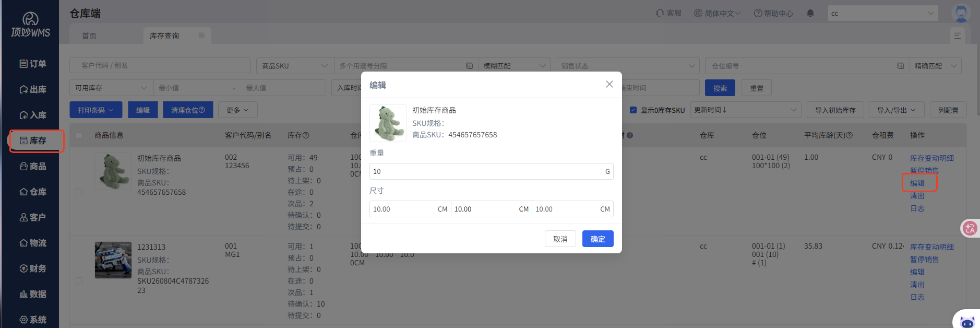The width and height of the screenshot is (980, 328).
Task: Switch to the 首页 tab
Action: [x=89, y=36]
